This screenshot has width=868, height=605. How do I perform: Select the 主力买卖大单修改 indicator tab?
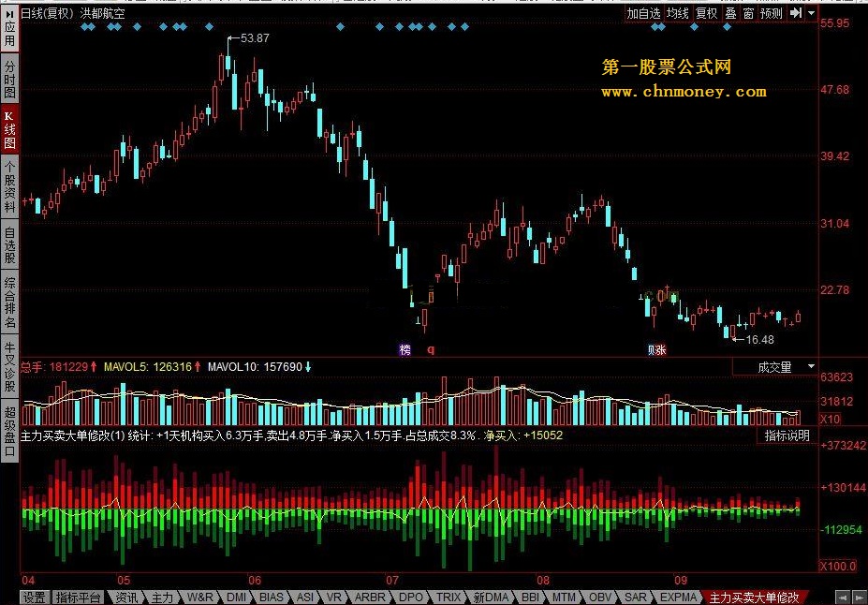point(755,598)
